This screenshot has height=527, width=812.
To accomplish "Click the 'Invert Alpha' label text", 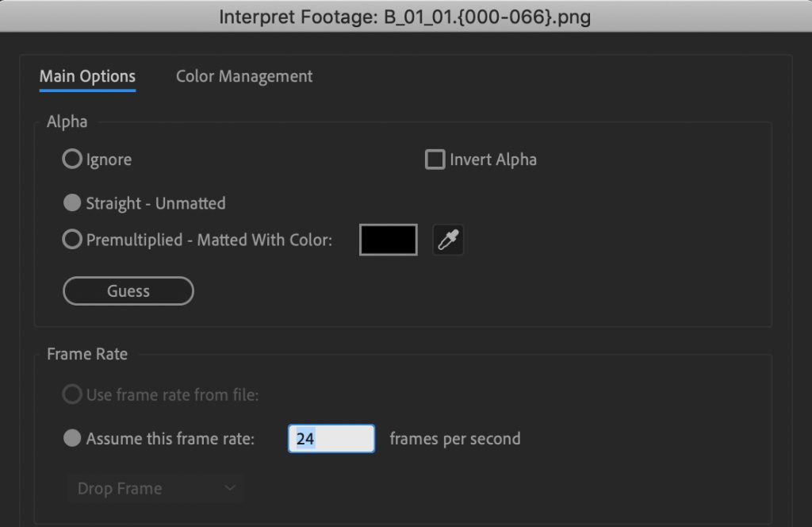I will 493,160.
